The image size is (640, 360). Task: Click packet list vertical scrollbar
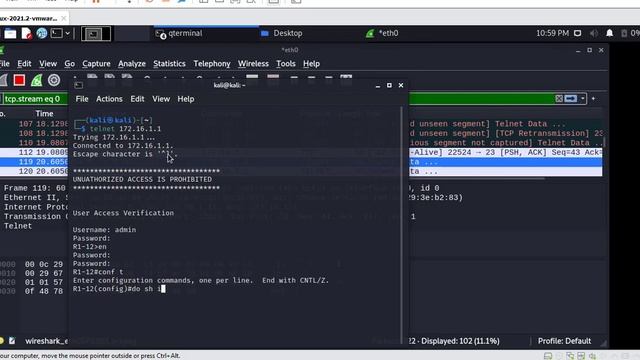[x=604, y=143]
